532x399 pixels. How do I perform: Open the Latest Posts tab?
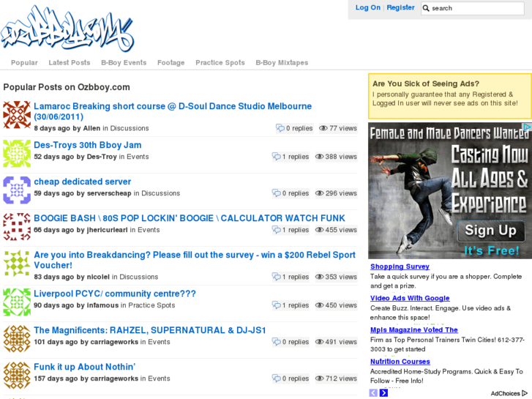click(70, 62)
